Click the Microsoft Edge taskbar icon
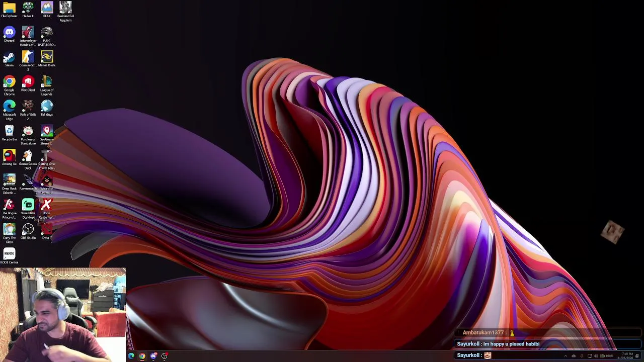 click(x=131, y=356)
